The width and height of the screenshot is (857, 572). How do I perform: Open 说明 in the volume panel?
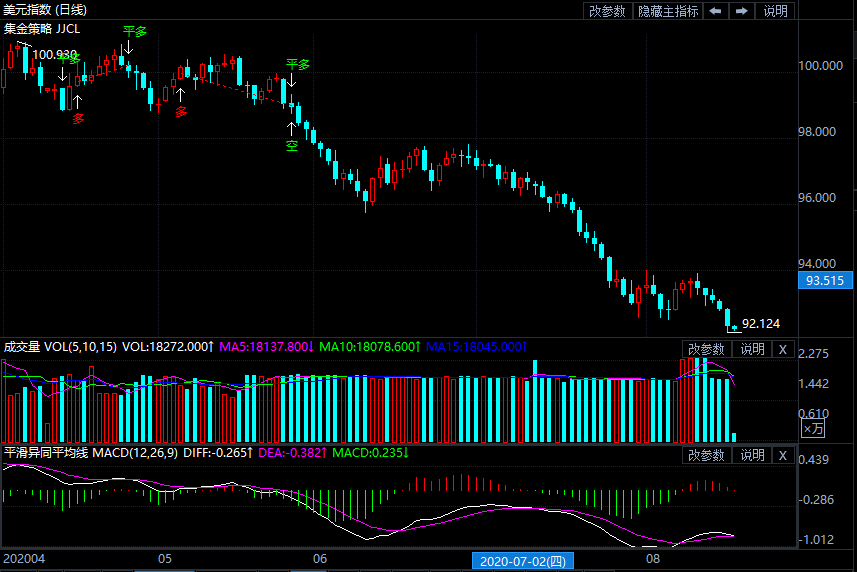tap(752, 349)
